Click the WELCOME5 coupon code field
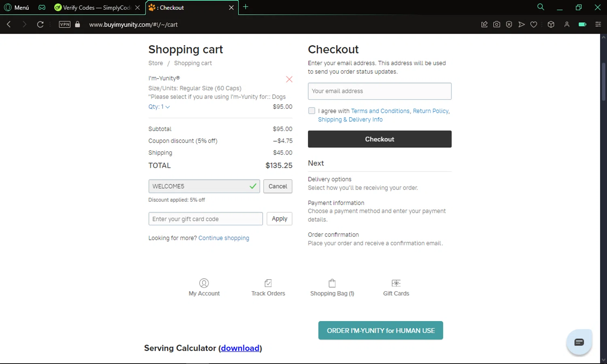The height and width of the screenshot is (364, 607). (204, 186)
